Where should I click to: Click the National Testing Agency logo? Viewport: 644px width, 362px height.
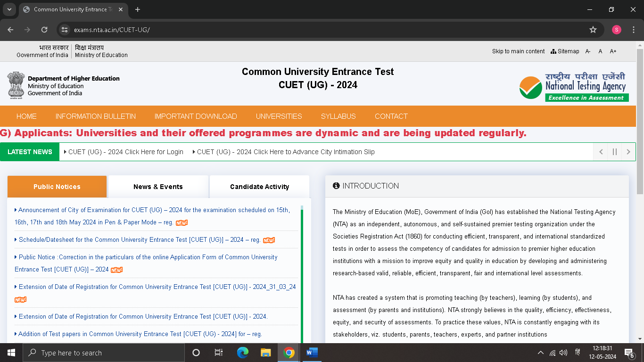[574, 86]
